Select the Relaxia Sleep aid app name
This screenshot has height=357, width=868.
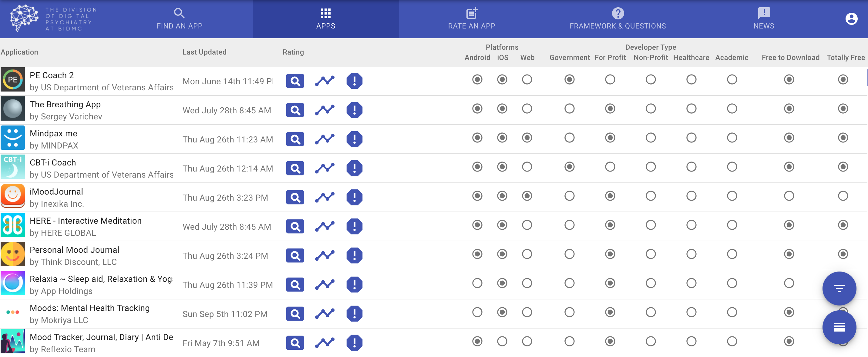(x=101, y=279)
